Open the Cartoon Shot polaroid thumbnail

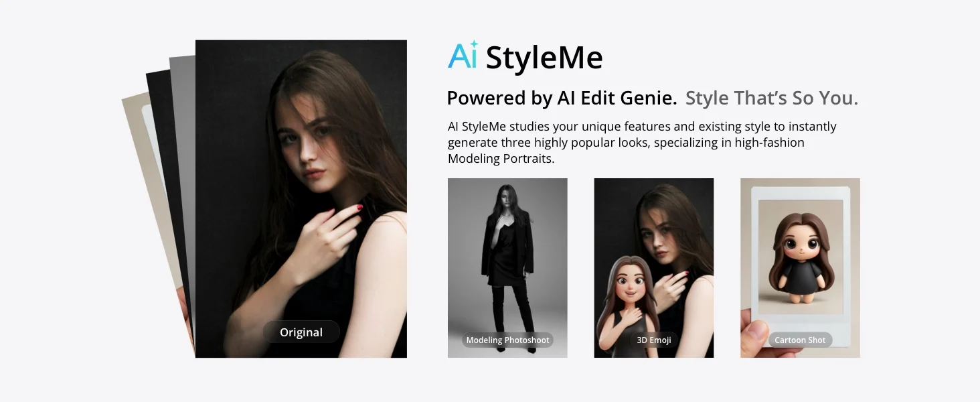800,267
